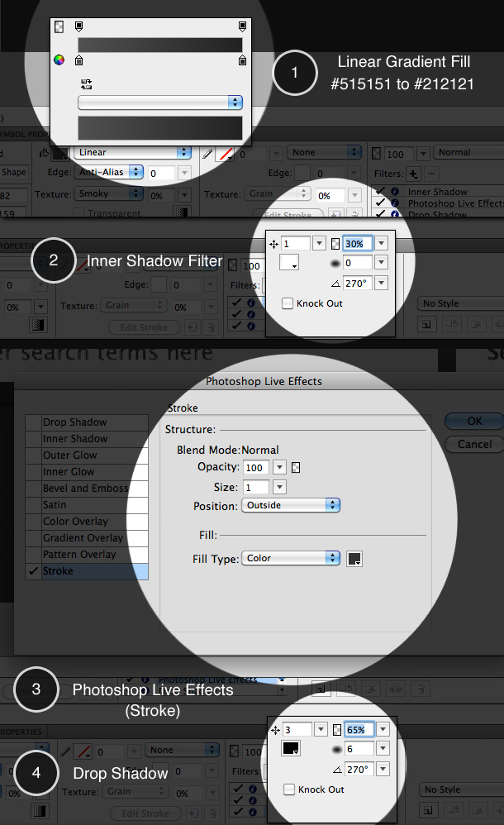Click the opacity icon beside Opacity 100 in Stroke
The width and height of the screenshot is (504, 825).
pos(296,467)
